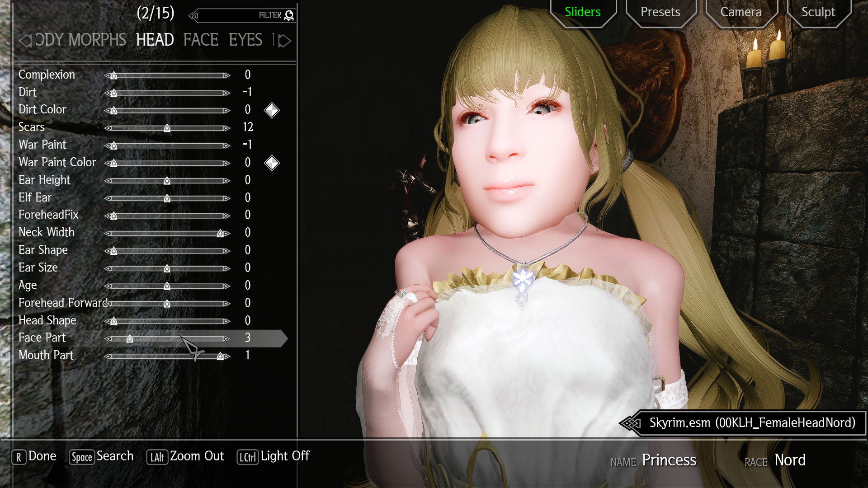
Task: Select the EYES category
Action: (245, 40)
